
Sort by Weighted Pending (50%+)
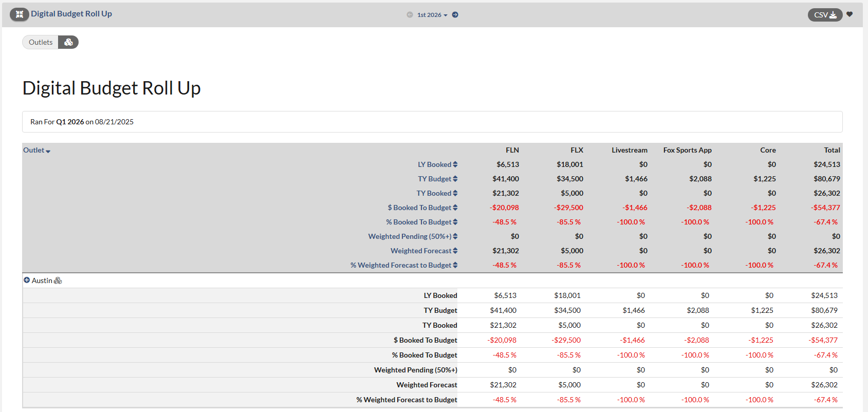tap(413, 236)
